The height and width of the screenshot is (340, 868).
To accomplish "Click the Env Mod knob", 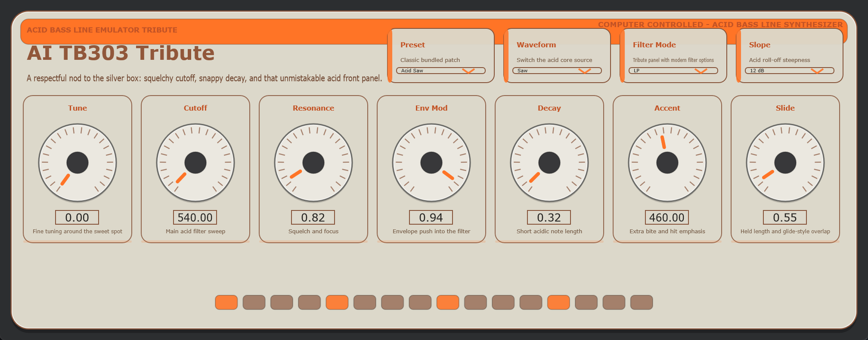I will (431, 163).
